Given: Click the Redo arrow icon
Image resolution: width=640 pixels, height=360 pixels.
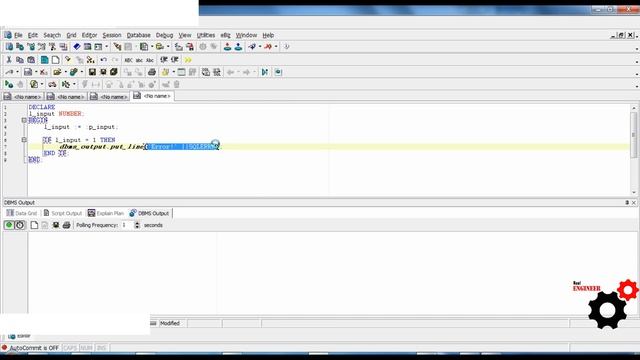Looking at the screenshot, I should (115, 60).
